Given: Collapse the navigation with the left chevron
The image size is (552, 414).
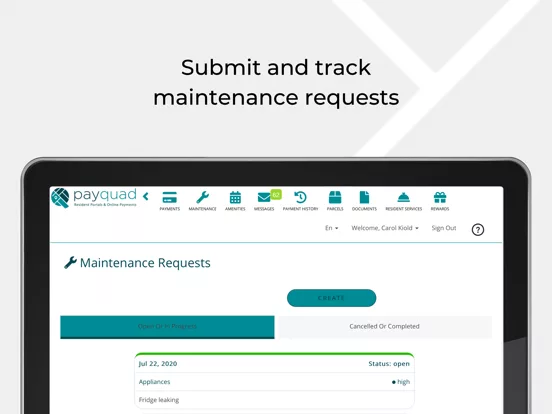Looking at the screenshot, I should coord(146,196).
